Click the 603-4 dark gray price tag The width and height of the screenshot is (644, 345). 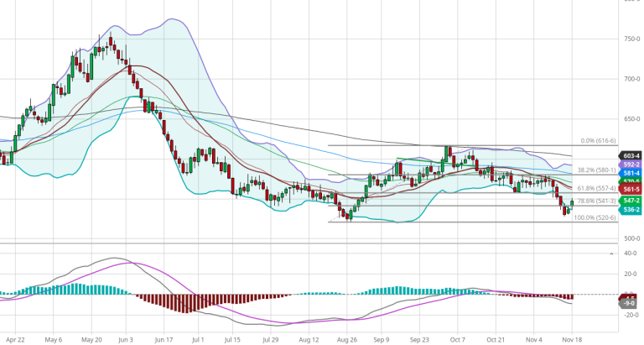(631, 156)
